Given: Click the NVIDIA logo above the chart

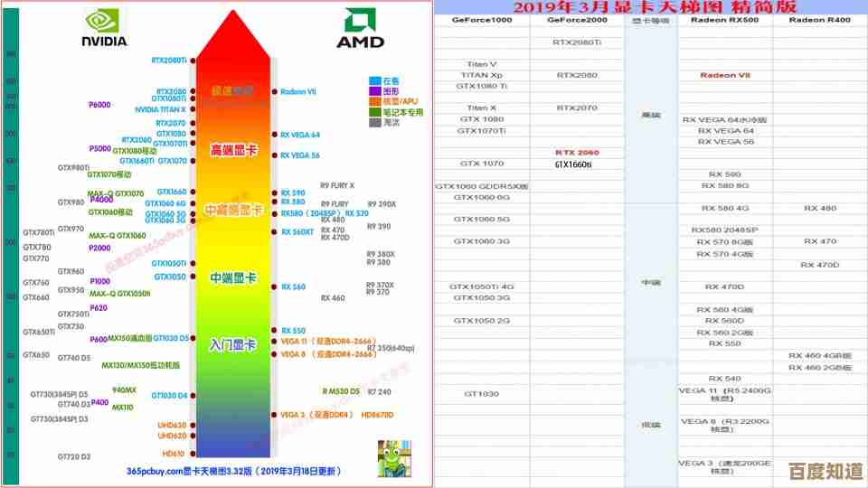Looking at the screenshot, I should pos(104,29).
